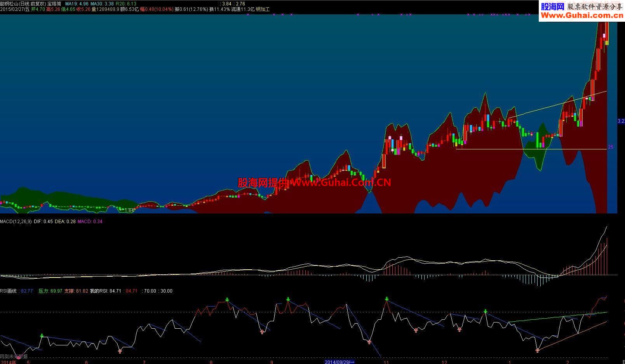Image resolution: width=625 pixels, height=364 pixels.
Task: Click the green sell arrow near month 5
Action: click(42, 336)
